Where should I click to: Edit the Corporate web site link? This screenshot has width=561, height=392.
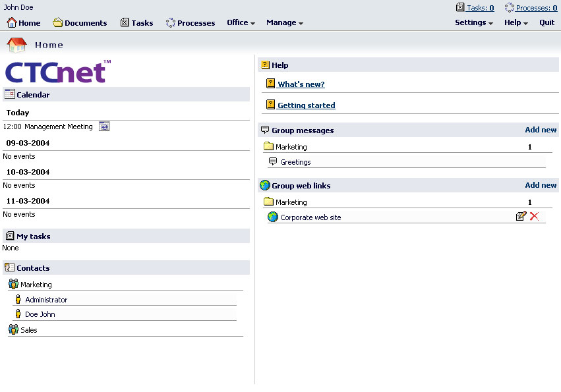coord(521,216)
